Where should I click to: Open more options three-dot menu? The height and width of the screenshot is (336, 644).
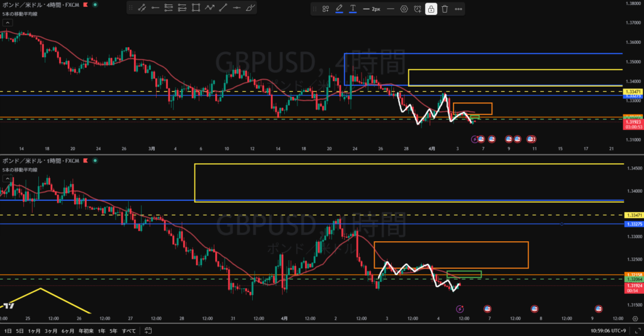coord(458,9)
